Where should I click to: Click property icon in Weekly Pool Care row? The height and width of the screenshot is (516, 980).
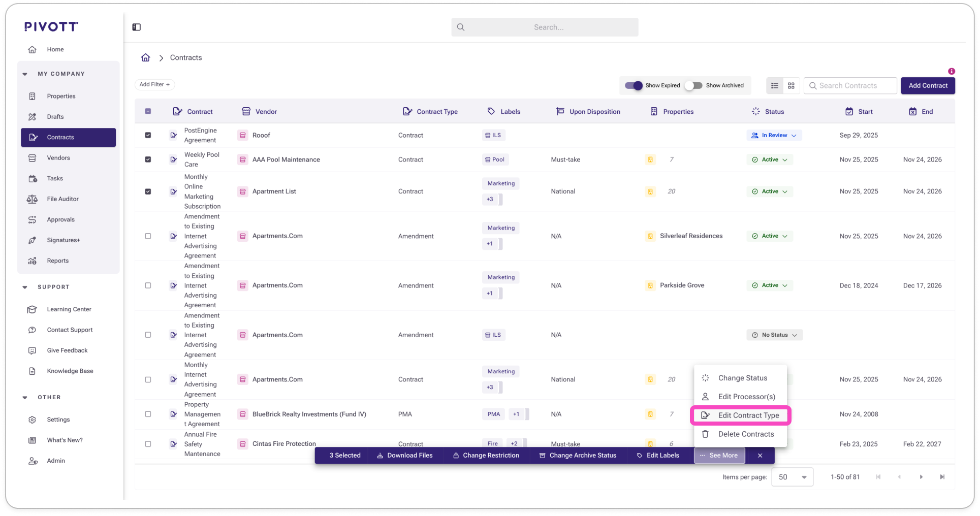(650, 159)
